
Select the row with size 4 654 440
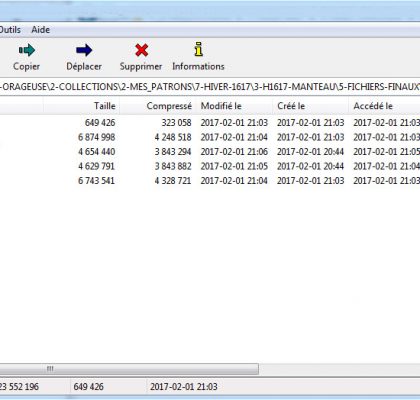pyautogui.click(x=210, y=152)
